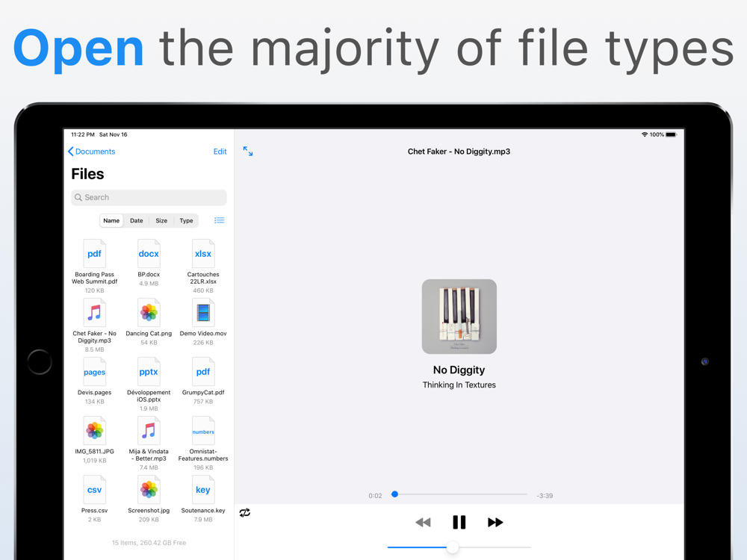
Task: Click the 'Files' heading
Action: point(87,174)
